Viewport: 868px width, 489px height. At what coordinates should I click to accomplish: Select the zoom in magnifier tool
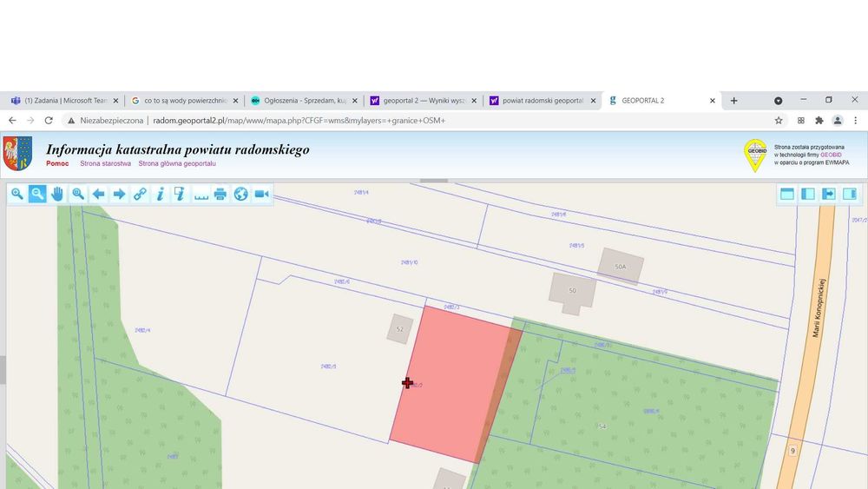click(x=17, y=194)
